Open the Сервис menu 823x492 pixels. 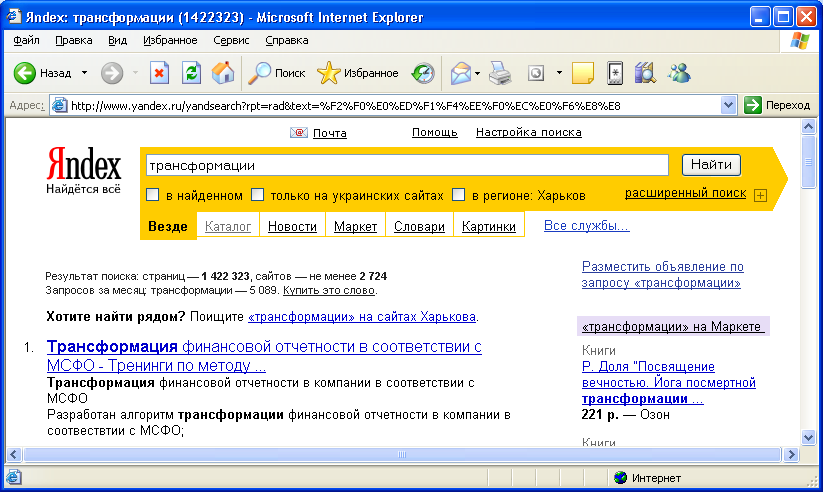coord(231,40)
